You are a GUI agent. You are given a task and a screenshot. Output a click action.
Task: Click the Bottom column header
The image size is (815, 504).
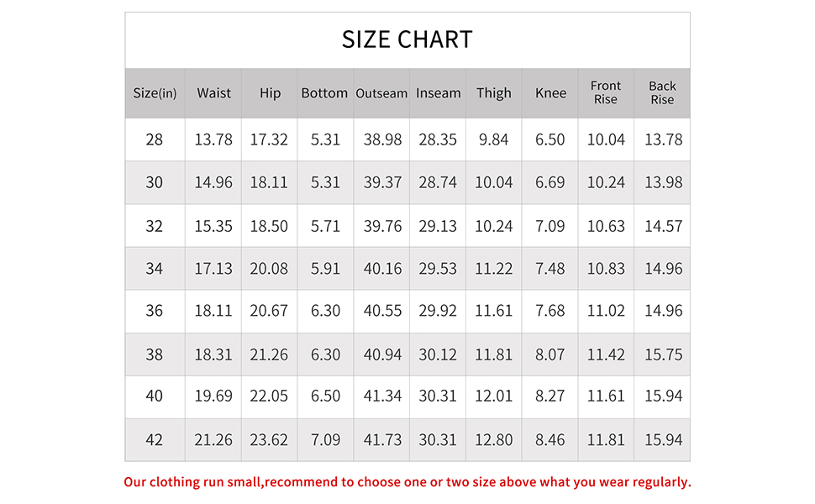[324, 93]
